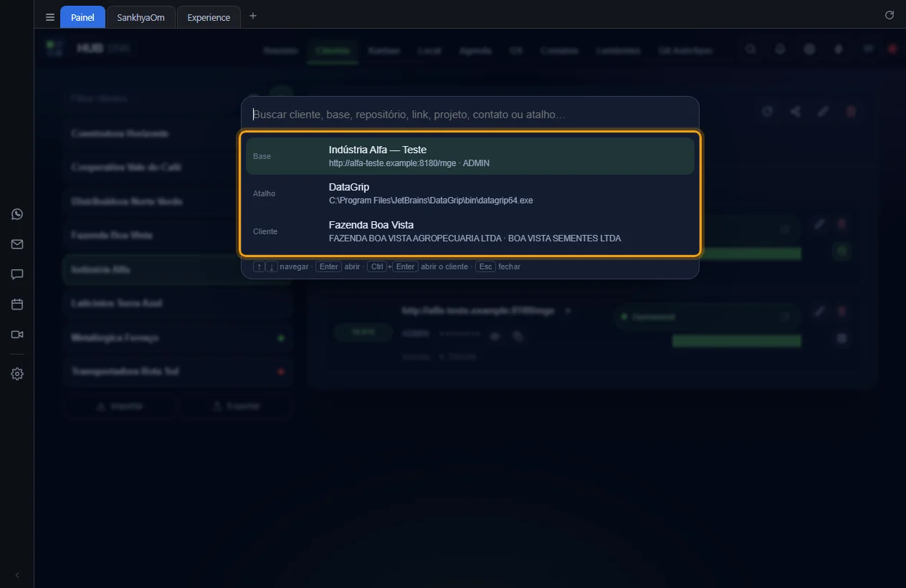Screen dimensions: 906x588
Task: Open the mail envelope icon in the sidebar
Action: pos(17,244)
